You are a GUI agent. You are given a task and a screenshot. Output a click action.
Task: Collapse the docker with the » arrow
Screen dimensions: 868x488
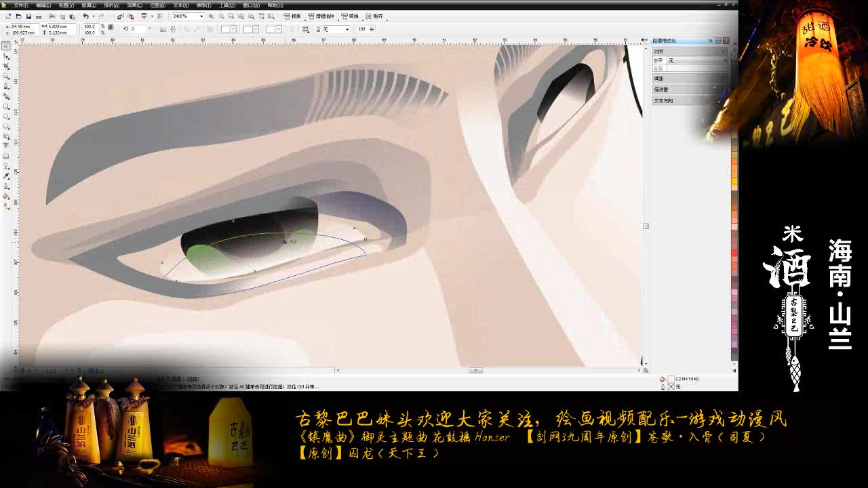coord(711,41)
